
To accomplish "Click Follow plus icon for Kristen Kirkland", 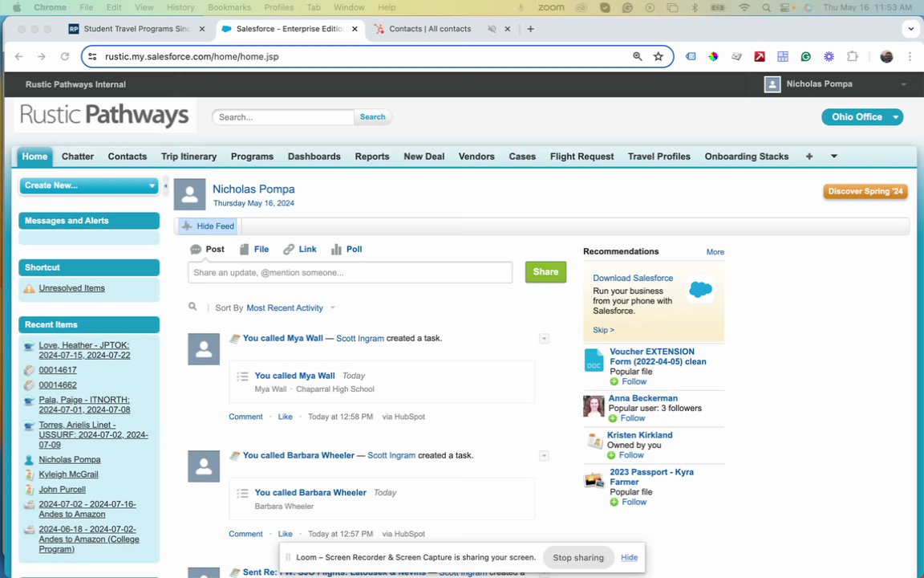I will coord(611,455).
